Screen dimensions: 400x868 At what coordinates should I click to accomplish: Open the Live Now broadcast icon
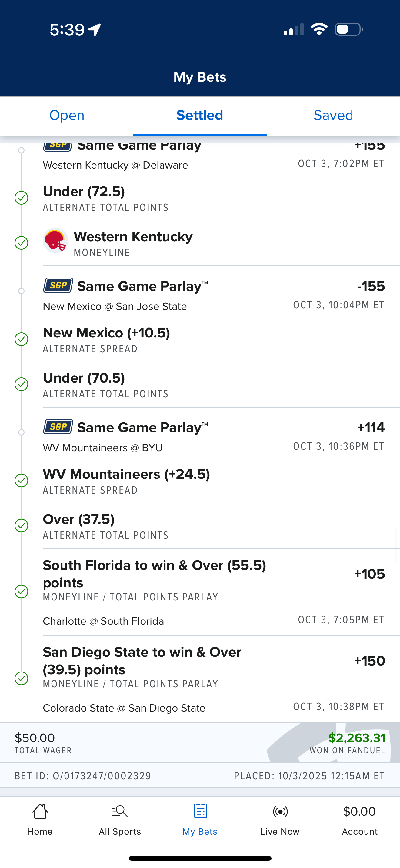click(x=280, y=811)
